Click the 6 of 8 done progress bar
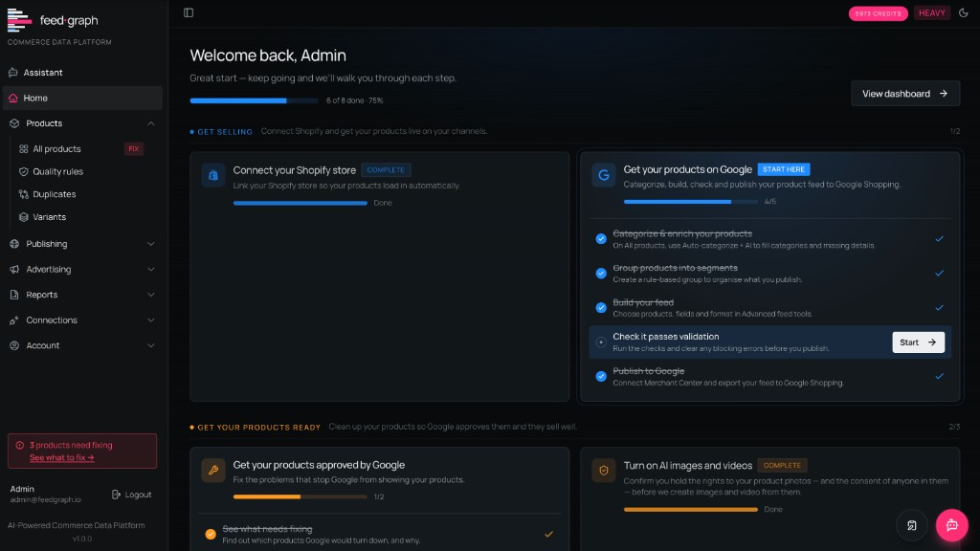Screen dimensions: 980x551 [254, 100]
